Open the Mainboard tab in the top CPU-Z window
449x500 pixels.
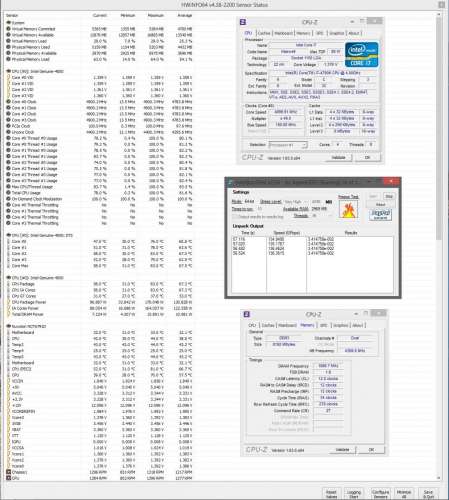(x=283, y=33)
